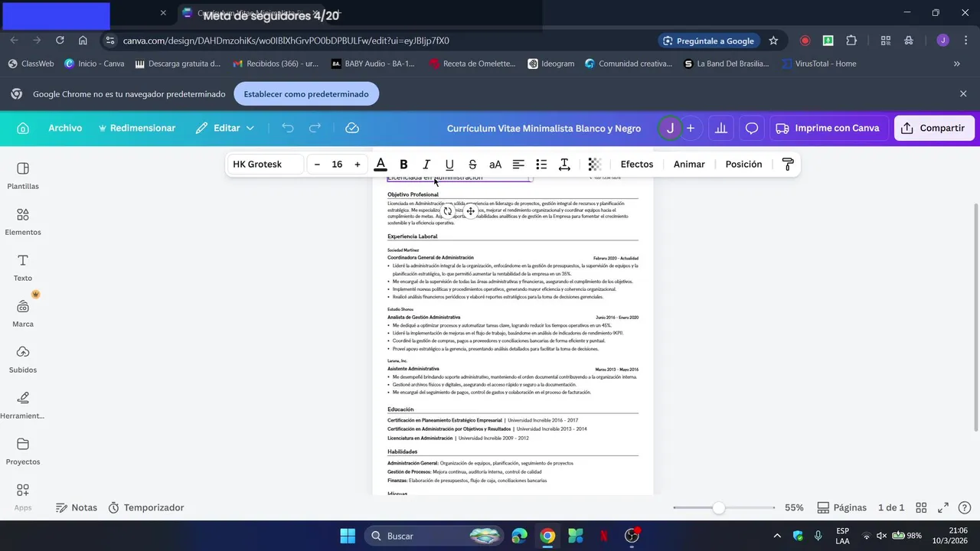Undo the last action

tap(288, 128)
